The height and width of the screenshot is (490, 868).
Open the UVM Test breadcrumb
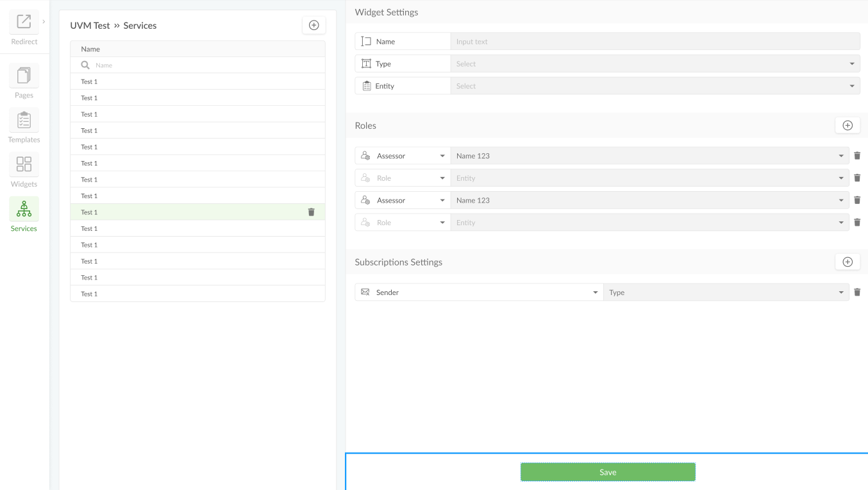pos(90,26)
